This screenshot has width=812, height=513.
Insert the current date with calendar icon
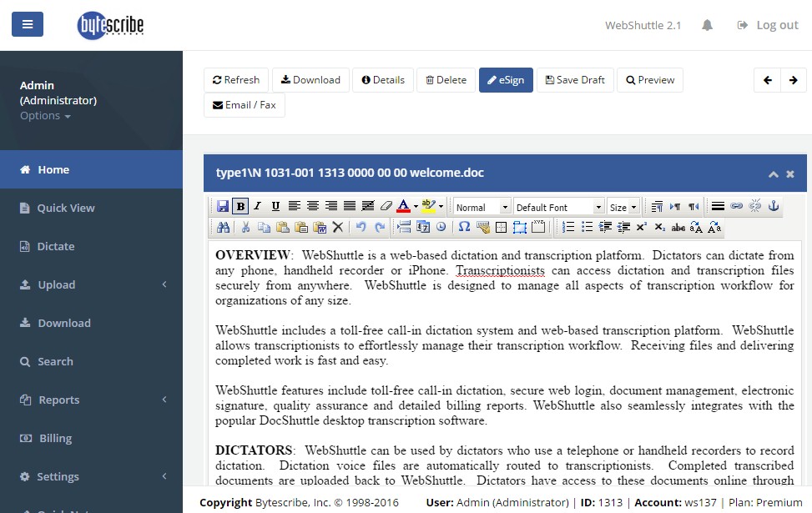[423, 227]
